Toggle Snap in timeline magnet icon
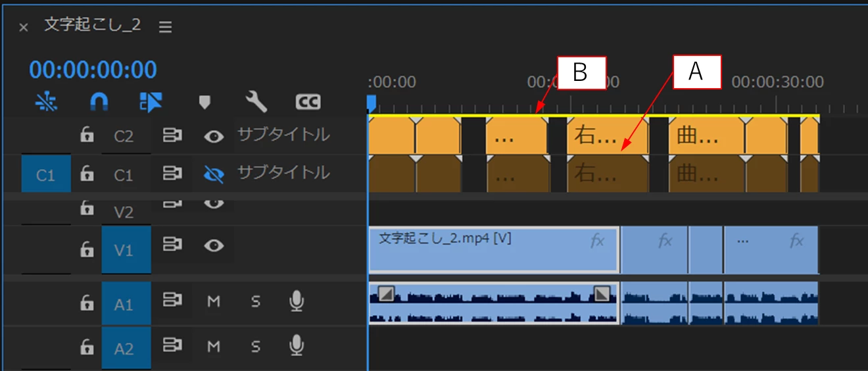Viewport: 868px width, 371px height. (99, 101)
